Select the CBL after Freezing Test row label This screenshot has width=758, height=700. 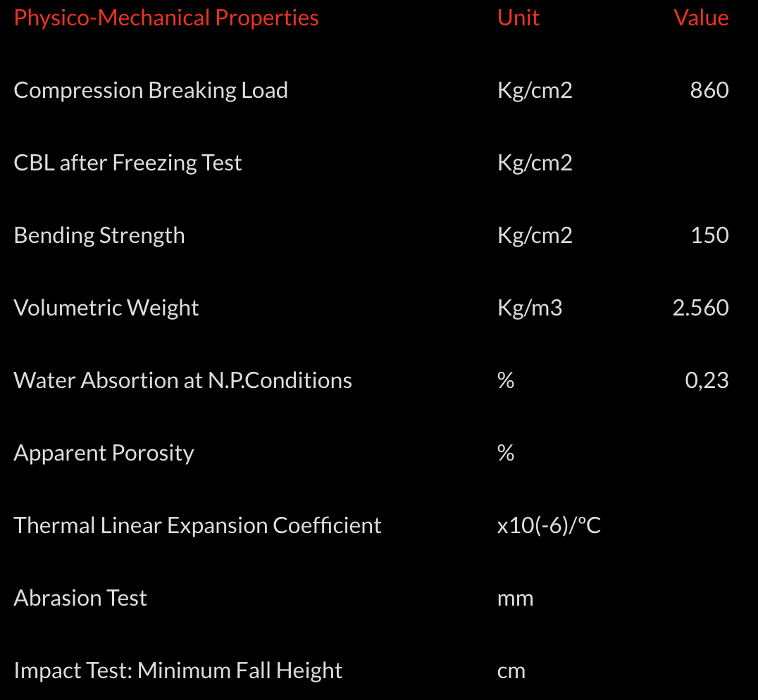(x=128, y=163)
